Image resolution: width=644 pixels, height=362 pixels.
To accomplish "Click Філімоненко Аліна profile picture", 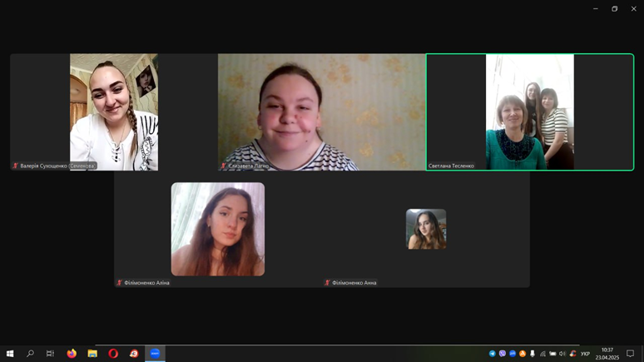I will (218, 230).
